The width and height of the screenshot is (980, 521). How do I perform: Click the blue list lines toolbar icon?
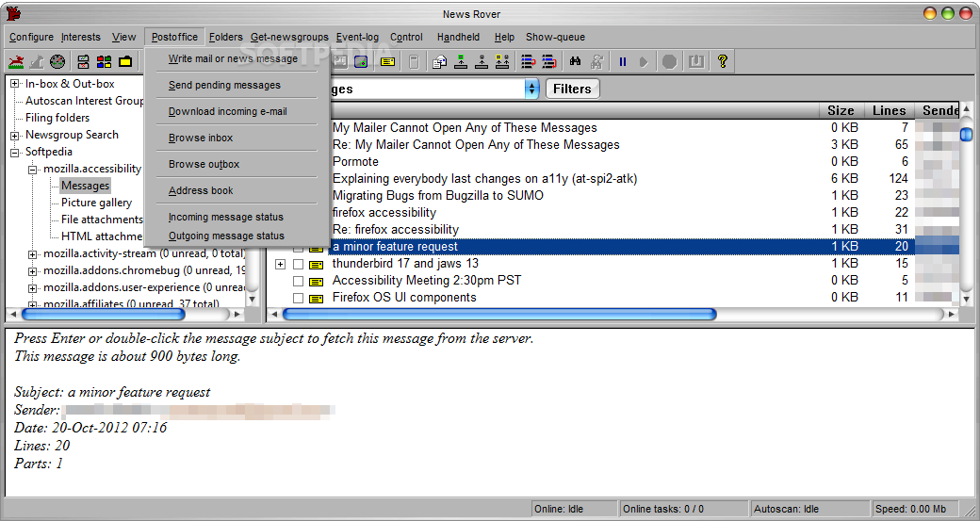(528, 61)
